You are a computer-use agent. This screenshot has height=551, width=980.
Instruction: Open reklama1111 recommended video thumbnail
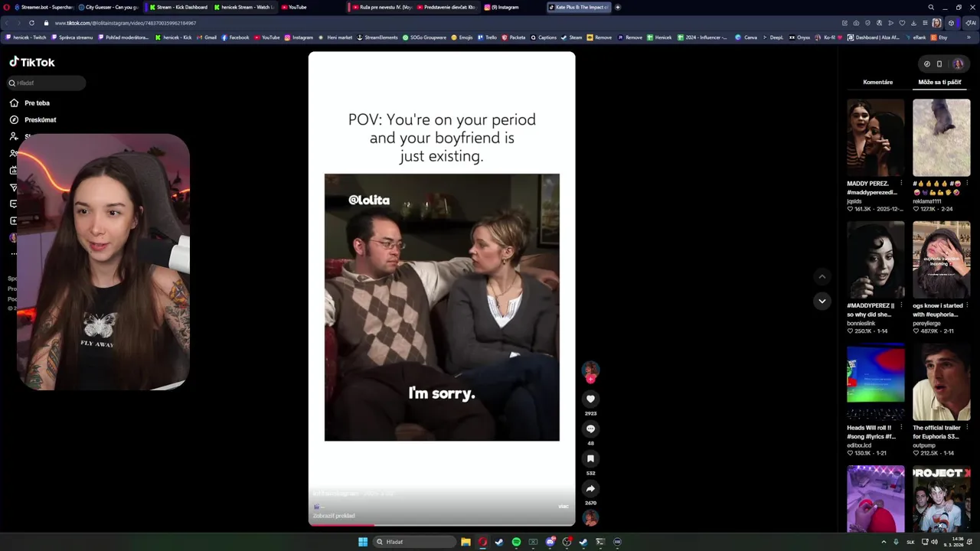(942, 138)
